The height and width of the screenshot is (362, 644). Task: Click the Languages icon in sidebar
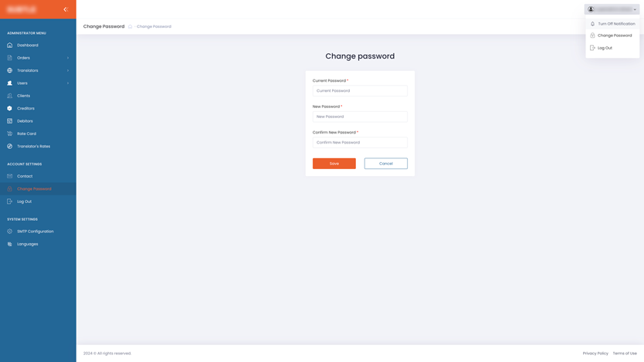click(x=10, y=244)
